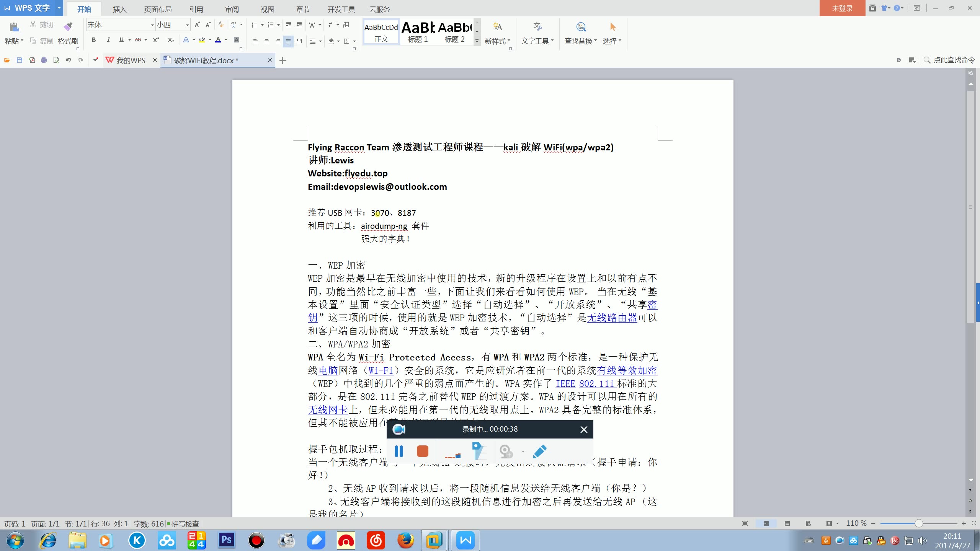This screenshot has height=551, width=980.
Task: Toggle full screen view in status bar
Action: (x=745, y=523)
